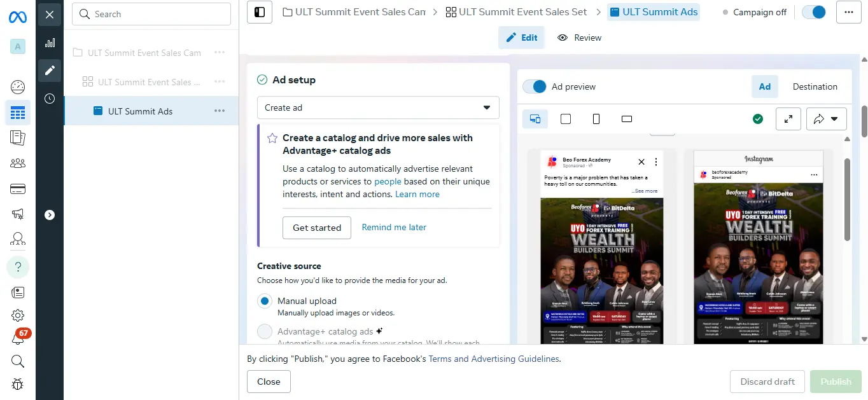Select the Destination tab
The height and width of the screenshot is (400, 868).
(815, 86)
